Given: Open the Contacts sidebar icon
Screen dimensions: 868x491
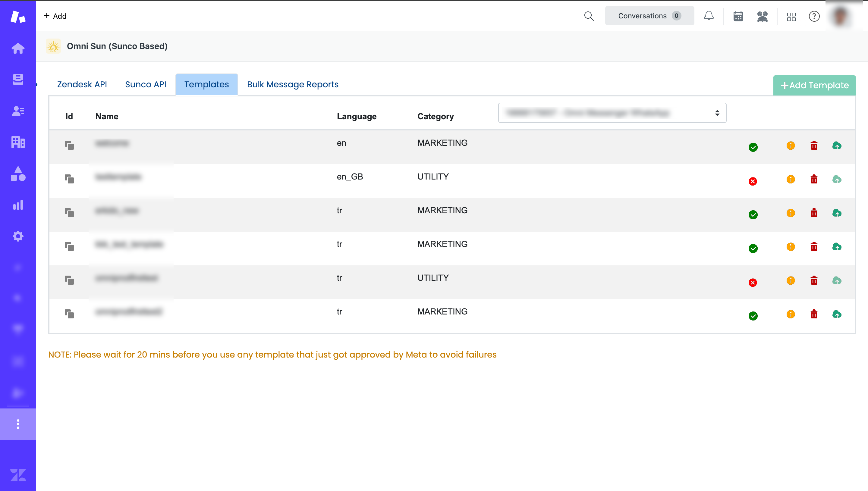Looking at the screenshot, I should click(x=18, y=111).
